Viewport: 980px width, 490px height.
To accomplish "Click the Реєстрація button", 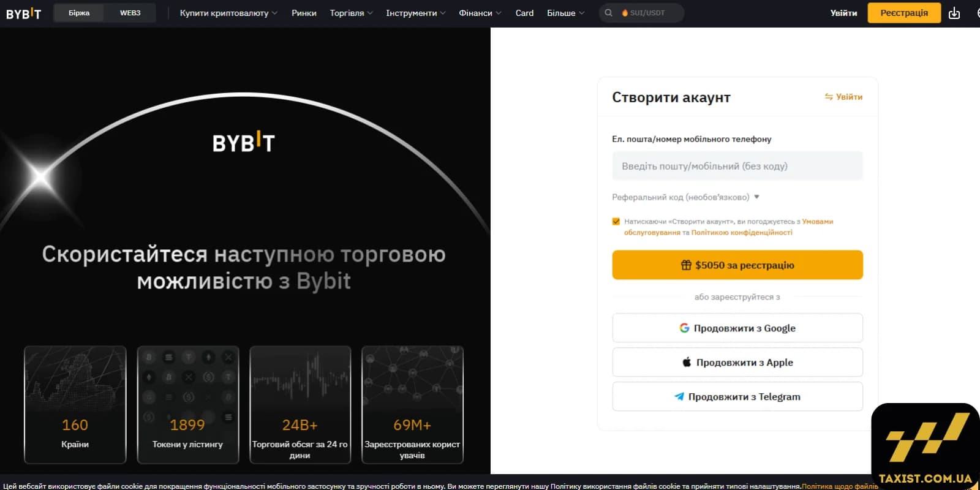I will 904,13.
